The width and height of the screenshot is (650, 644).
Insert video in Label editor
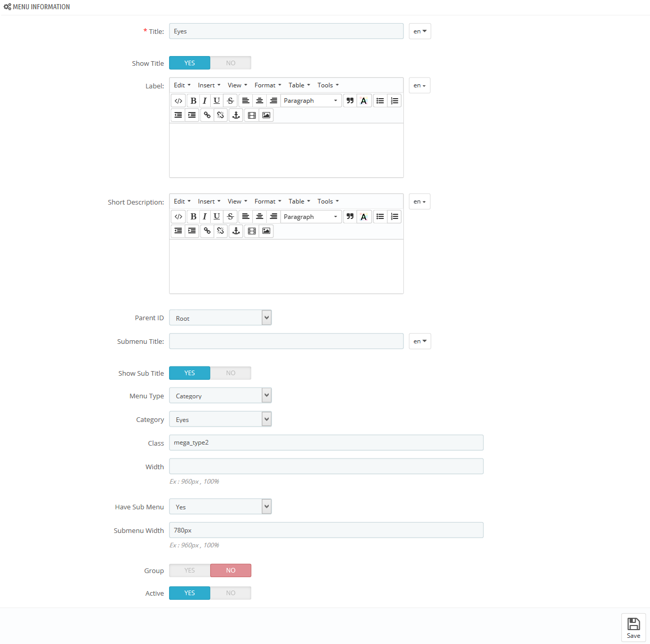[x=252, y=115]
